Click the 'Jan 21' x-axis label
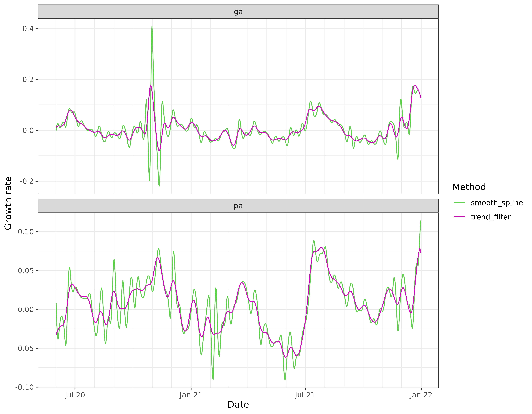The height and width of the screenshot is (414, 532). pos(191,395)
